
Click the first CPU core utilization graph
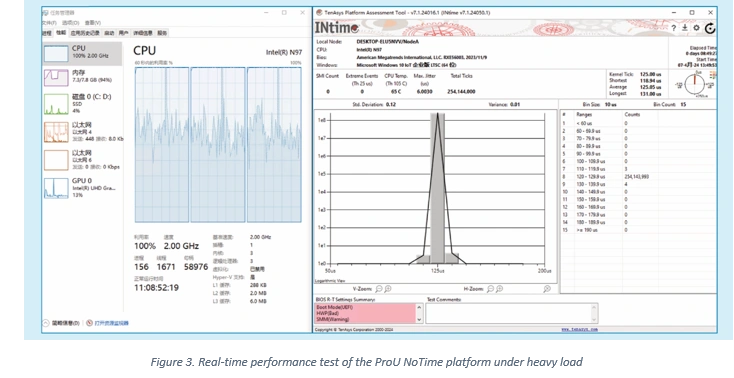(162, 145)
